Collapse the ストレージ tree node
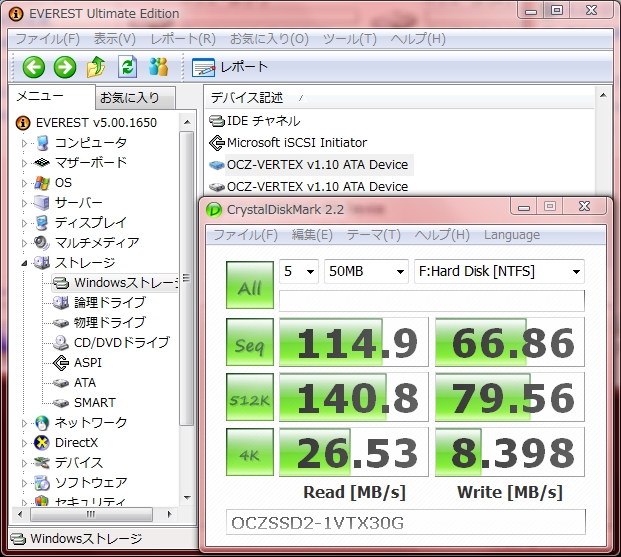The image size is (621, 557). 25,263
